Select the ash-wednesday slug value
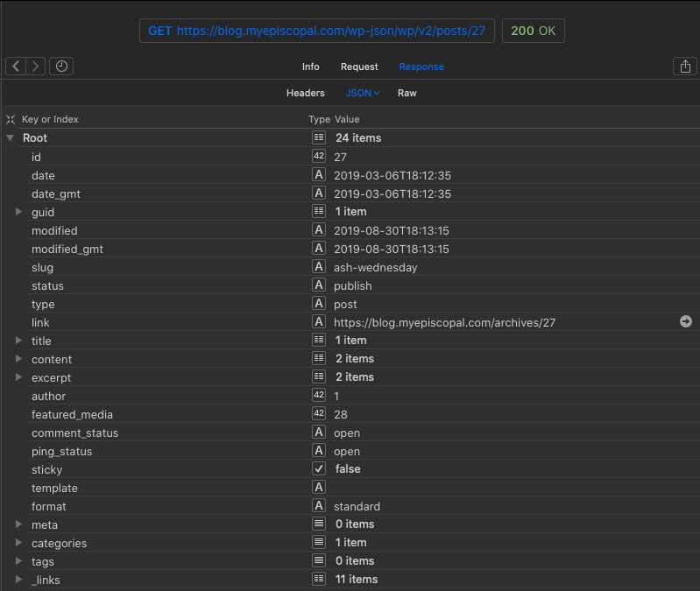The image size is (700, 591). coord(376,267)
